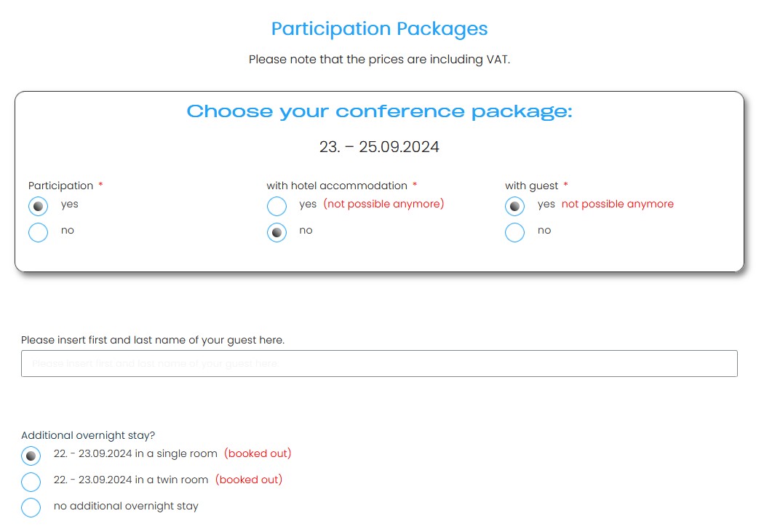Viewport: 764px width, 532px height.
Task: Select 'yes' radio button under with guest
Action: pos(514,207)
